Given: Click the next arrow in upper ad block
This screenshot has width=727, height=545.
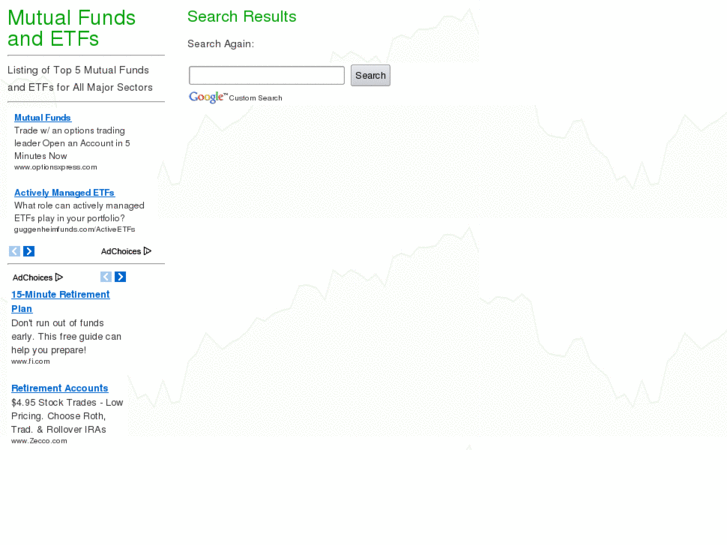Looking at the screenshot, I should (x=29, y=251).
